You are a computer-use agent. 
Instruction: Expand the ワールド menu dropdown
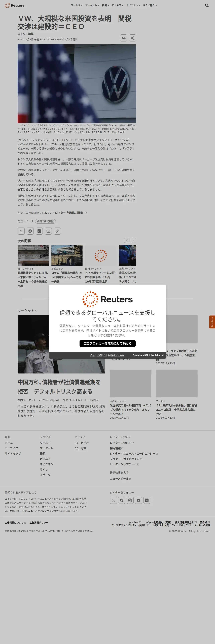tap(77, 5)
